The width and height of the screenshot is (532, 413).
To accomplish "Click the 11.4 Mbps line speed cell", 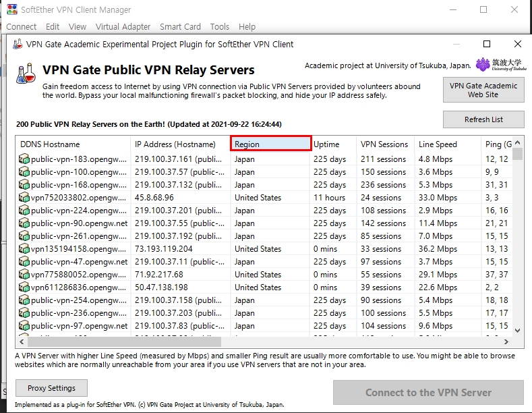I will pyautogui.click(x=438, y=223).
